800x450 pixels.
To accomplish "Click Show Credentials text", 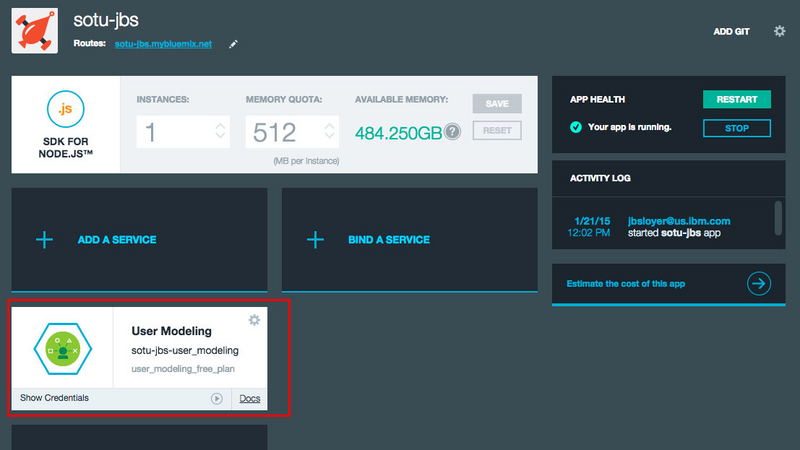I will [x=55, y=398].
